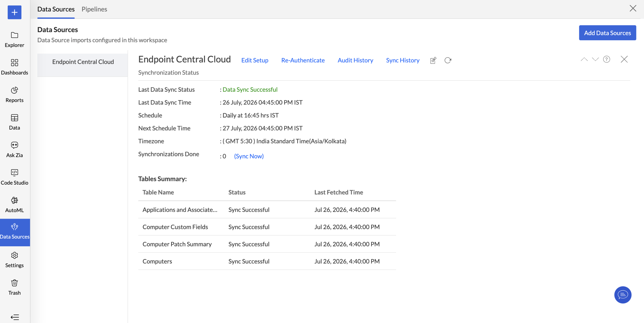Collapse the sidebar menu
This screenshot has height=323, width=644.
click(15, 317)
